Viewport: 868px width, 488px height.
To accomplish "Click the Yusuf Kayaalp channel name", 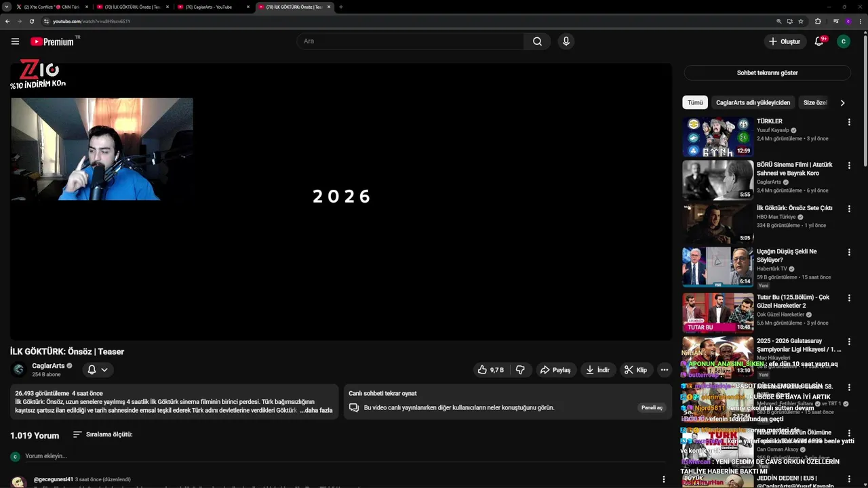I will (x=772, y=130).
